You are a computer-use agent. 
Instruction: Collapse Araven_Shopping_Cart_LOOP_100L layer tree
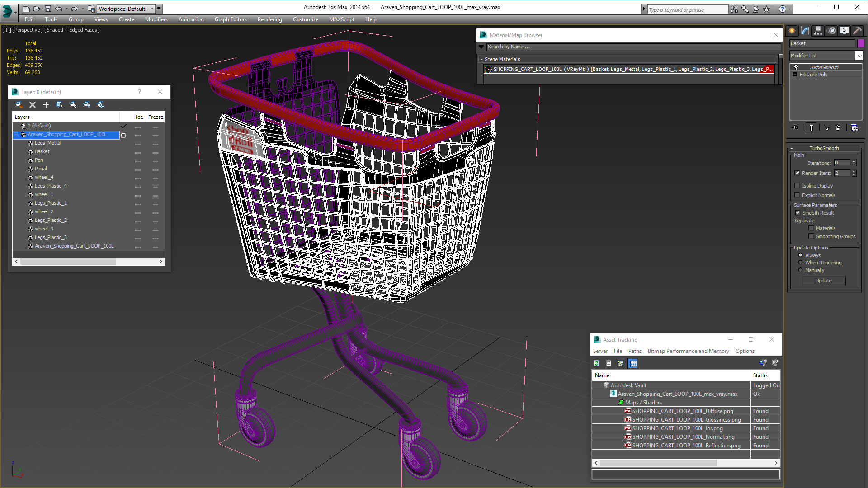16,135
